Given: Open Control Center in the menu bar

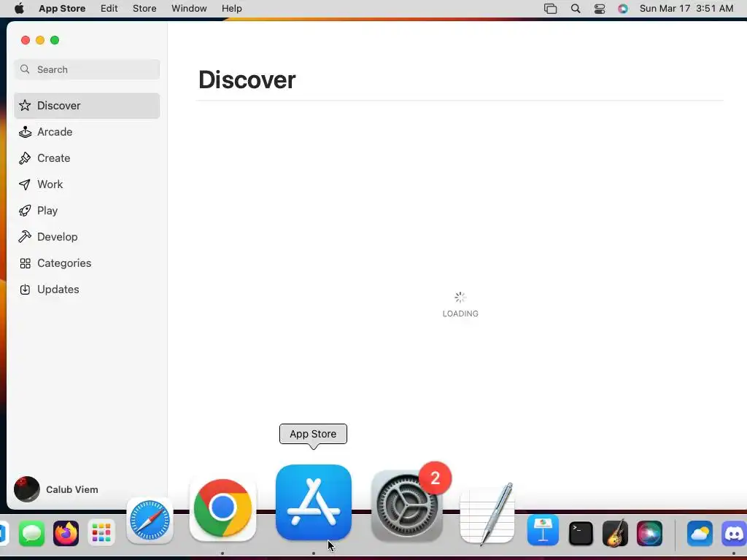Looking at the screenshot, I should [600, 9].
